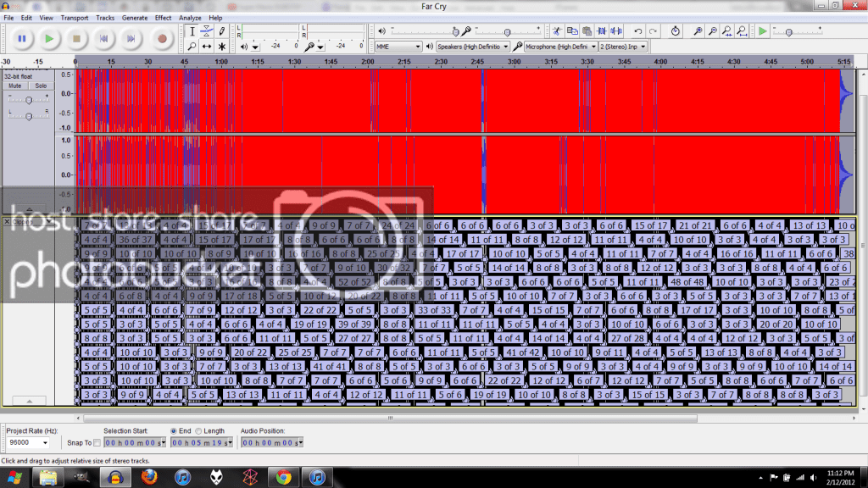This screenshot has width=868, height=488.
Task: Click Fit Selection in window icon
Action: 726,31
